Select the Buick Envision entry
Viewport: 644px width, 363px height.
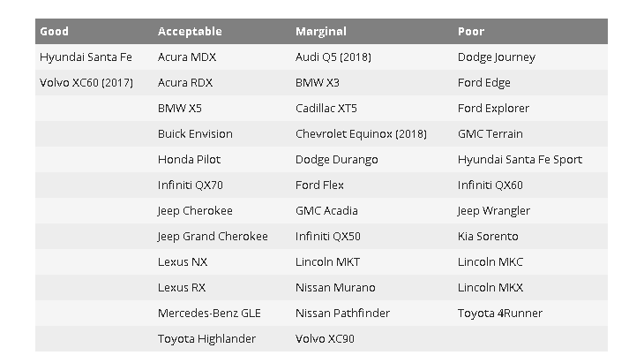195,133
